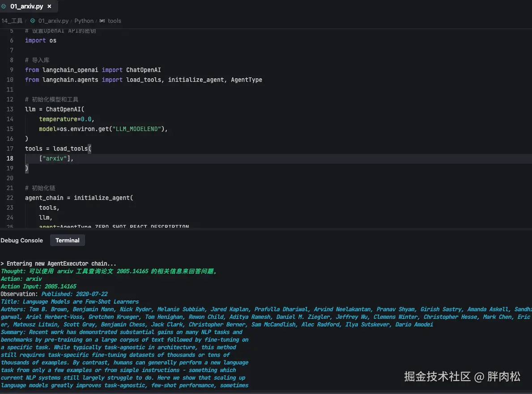532x394 pixels.
Task: Click the variable symbol icon before the tools breadcrumb
Action: [x=102, y=21]
